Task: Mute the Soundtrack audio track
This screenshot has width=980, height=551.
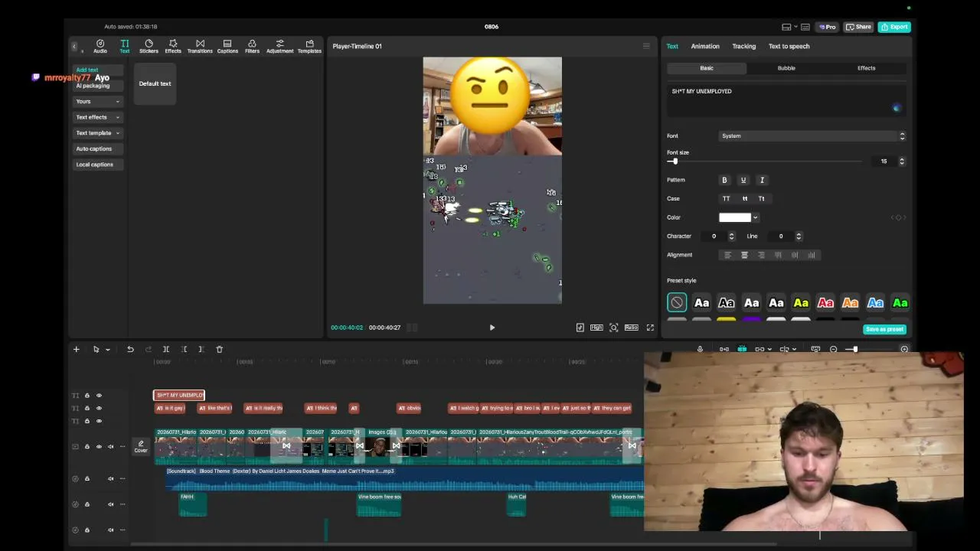Action: [110, 479]
